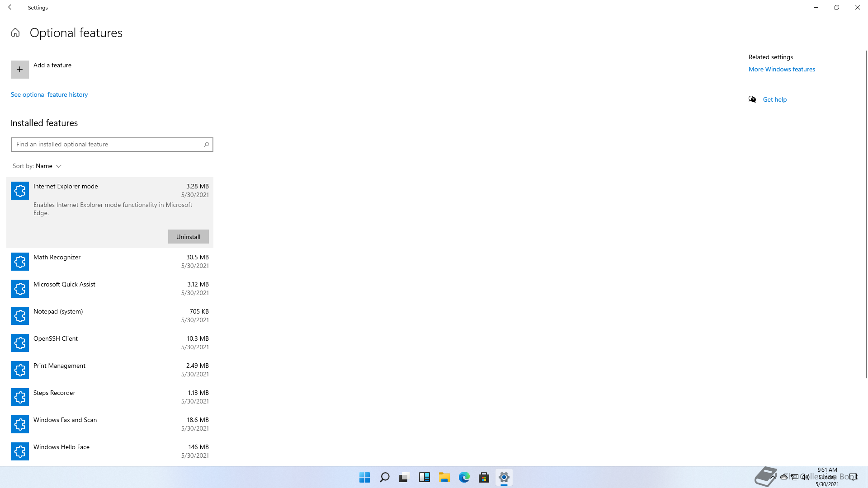Click the Get help link
Image resolution: width=868 pixels, height=488 pixels.
click(774, 99)
